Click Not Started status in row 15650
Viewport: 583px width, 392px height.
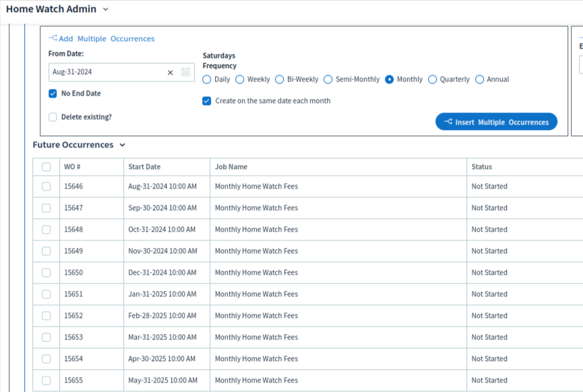[x=489, y=272]
